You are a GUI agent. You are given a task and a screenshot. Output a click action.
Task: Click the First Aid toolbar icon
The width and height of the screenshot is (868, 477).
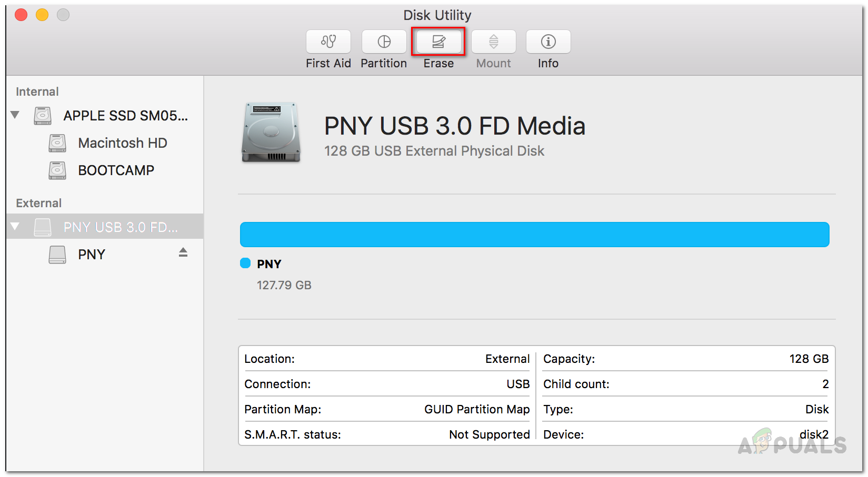tap(328, 42)
